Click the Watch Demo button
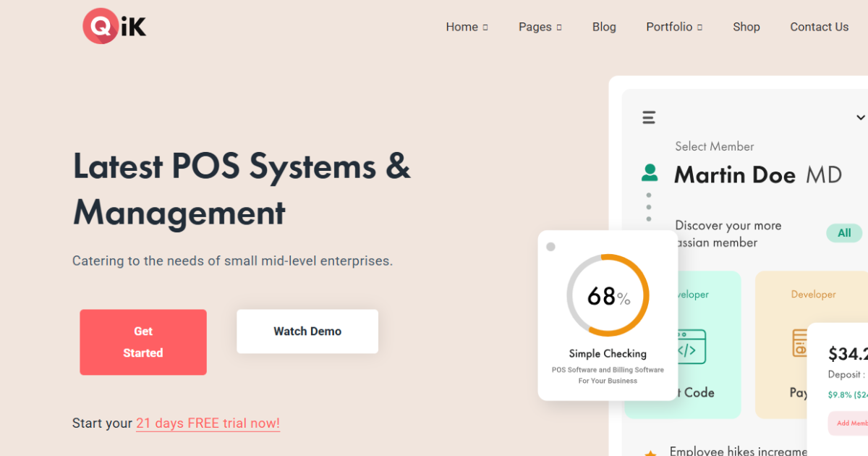This screenshot has height=456, width=868. (307, 332)
